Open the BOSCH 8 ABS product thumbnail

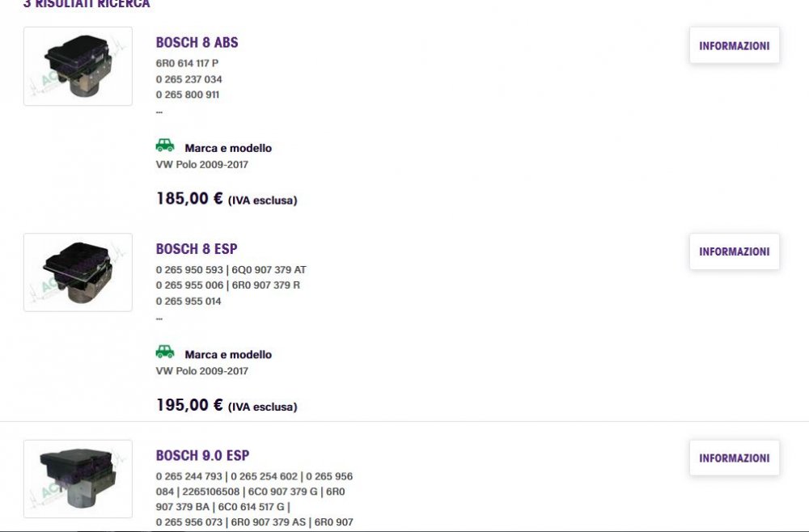[x=78, y=66]
